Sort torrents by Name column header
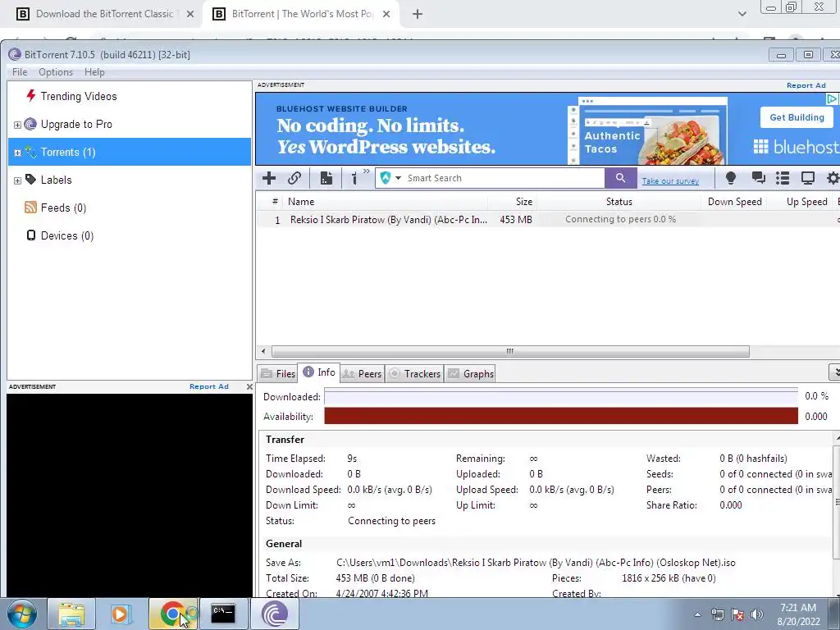Viewport: 840px width, 630px height. tap(386, 202)
